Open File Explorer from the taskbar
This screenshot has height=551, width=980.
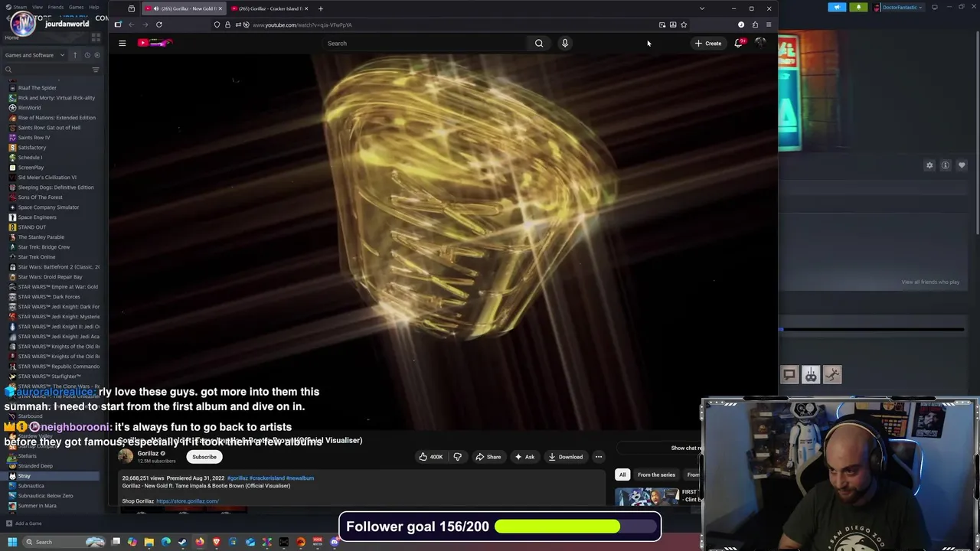click(x=149, y=542)
